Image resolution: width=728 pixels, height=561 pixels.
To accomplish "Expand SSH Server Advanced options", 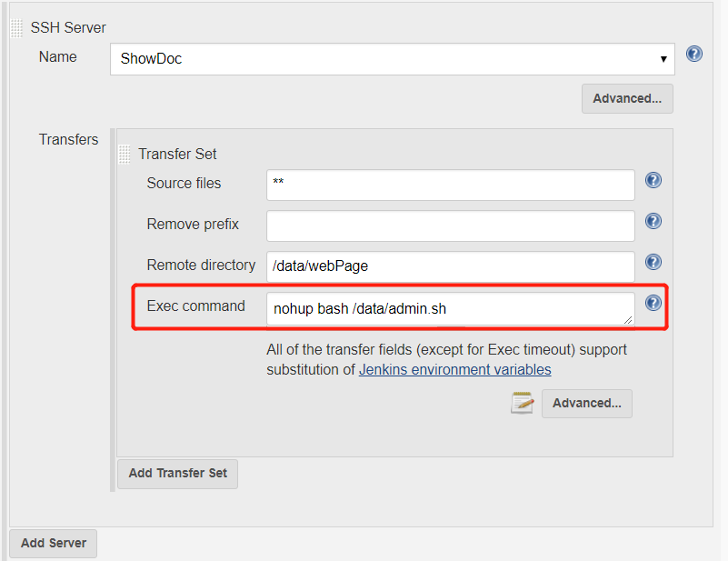I will pos(627,98).
